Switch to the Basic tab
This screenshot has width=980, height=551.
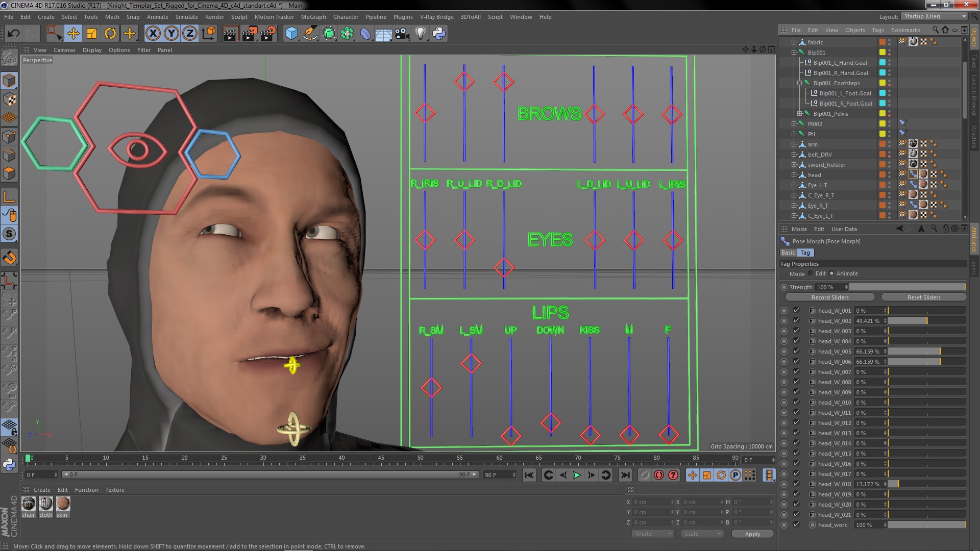788,253
